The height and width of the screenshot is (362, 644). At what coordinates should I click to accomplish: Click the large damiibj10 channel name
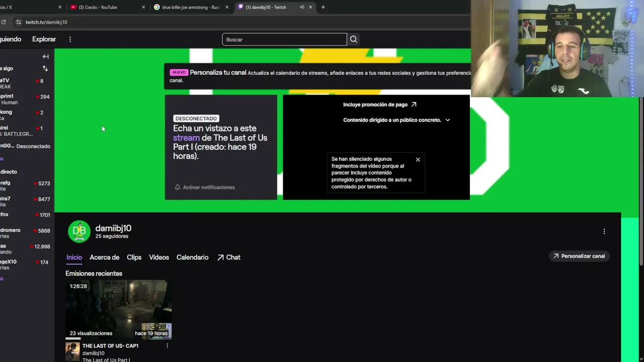coord(113,229)
